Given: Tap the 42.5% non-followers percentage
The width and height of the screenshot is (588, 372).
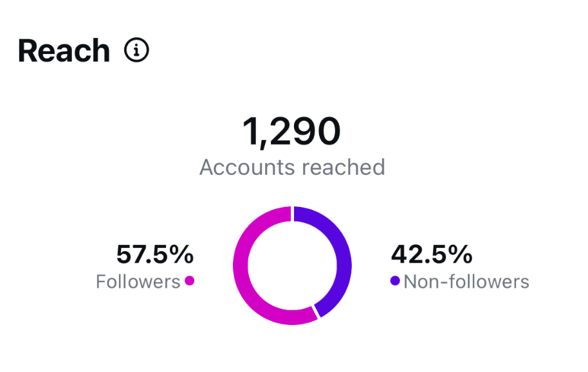Looking at the screenshot, I should pyautogui.click(x=432, y=255).
